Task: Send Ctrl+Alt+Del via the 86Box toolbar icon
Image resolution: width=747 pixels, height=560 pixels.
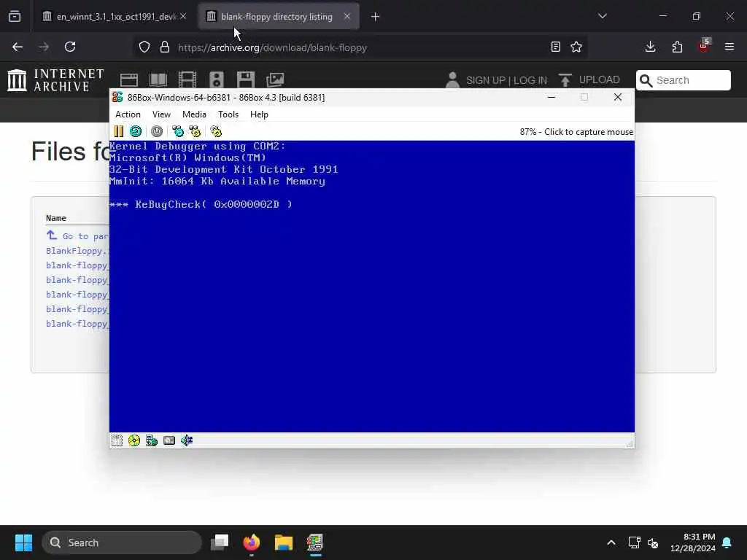Action: tap(178, 131)
